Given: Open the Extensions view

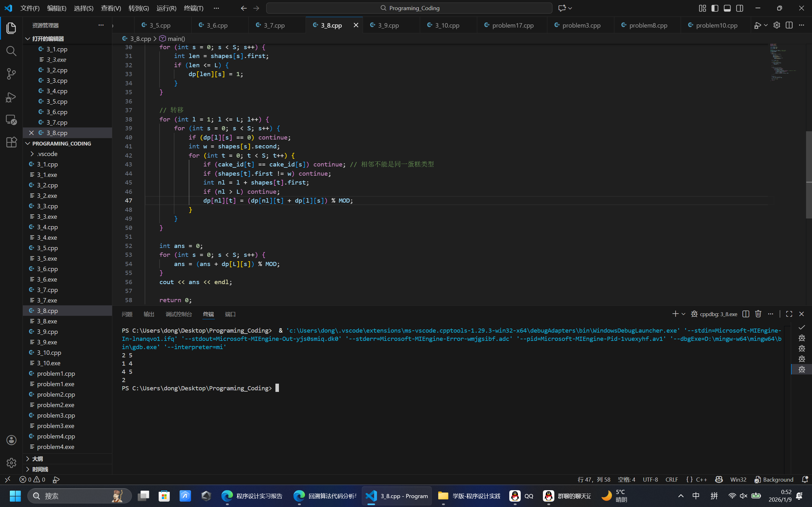Looking at the screenshot, I should (11, 142).
